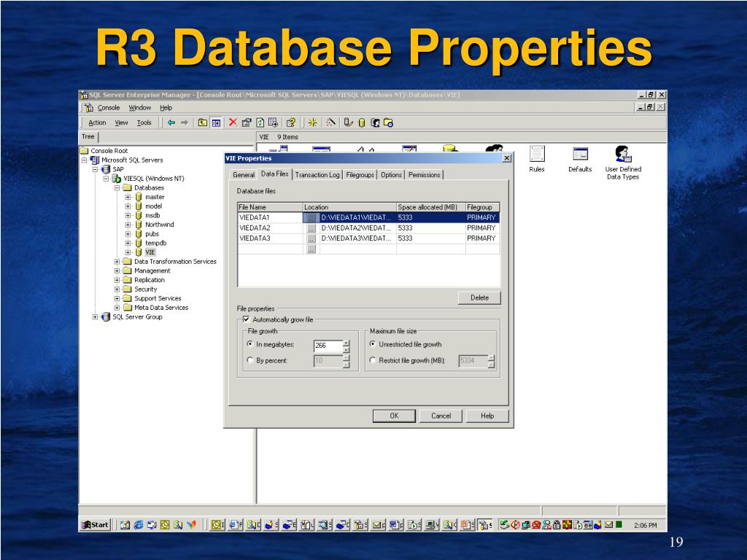
Task: Select the In megabytes radio button
Action: click(x=250, y=344)
